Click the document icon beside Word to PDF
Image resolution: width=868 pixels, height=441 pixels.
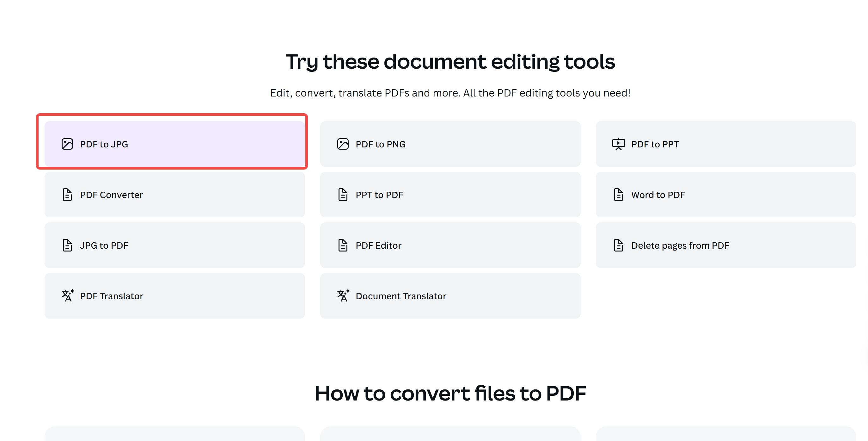coord(618,195)
